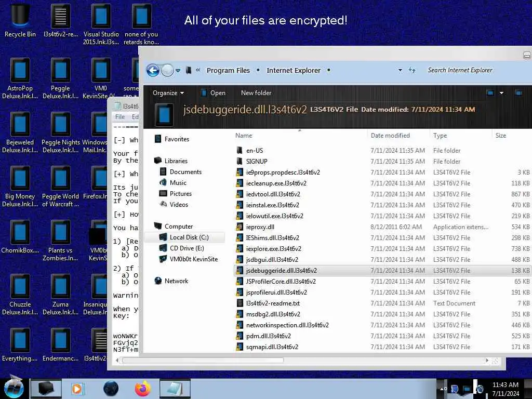Select Music library in navigation pane
The height and width of the screenshot is (399, 532).
tap(173, 183)
